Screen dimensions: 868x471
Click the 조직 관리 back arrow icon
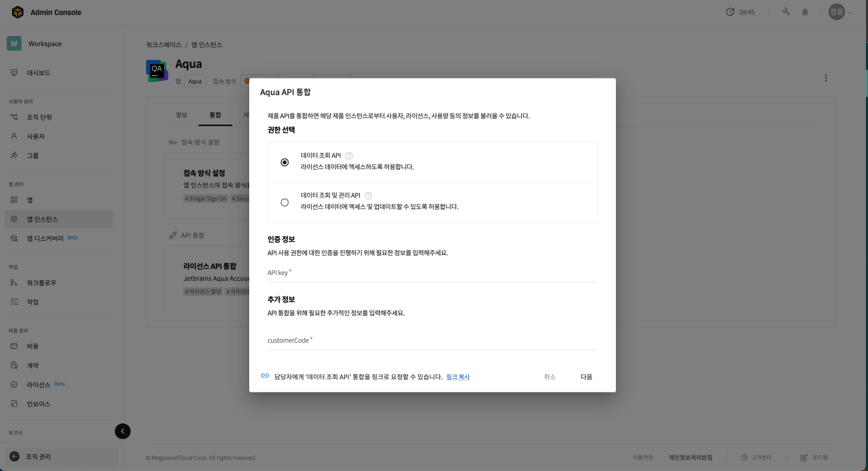15,457
